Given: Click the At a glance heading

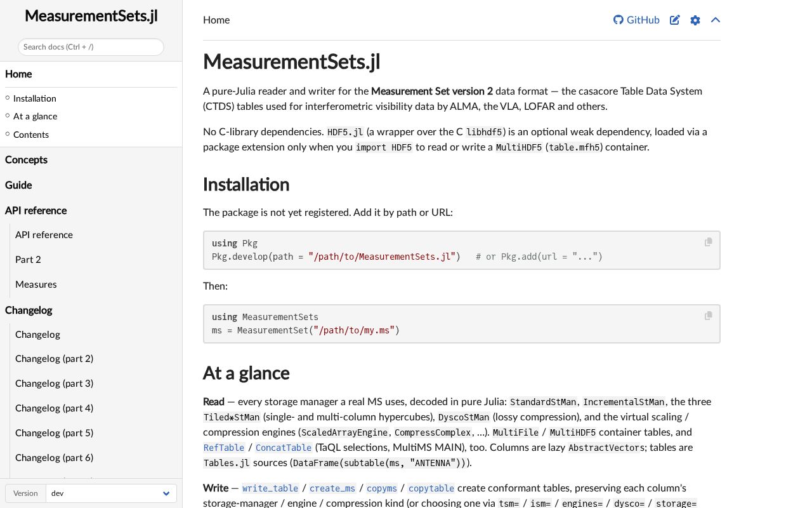Looking at the screenshot, I should pos(246,373).
